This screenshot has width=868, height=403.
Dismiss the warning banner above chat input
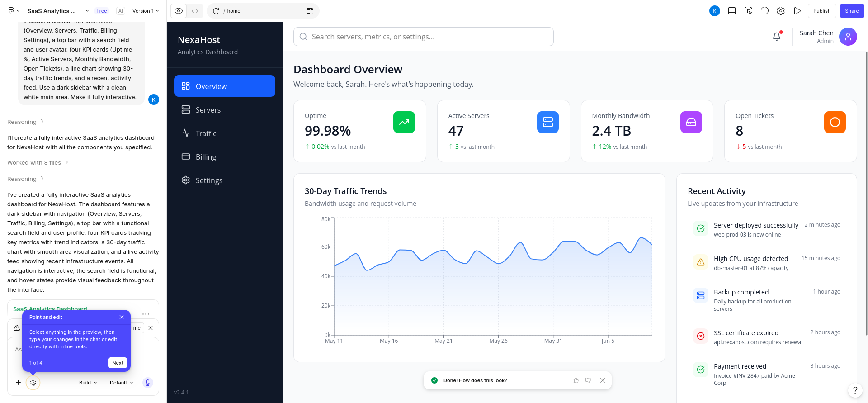(151, 328)
